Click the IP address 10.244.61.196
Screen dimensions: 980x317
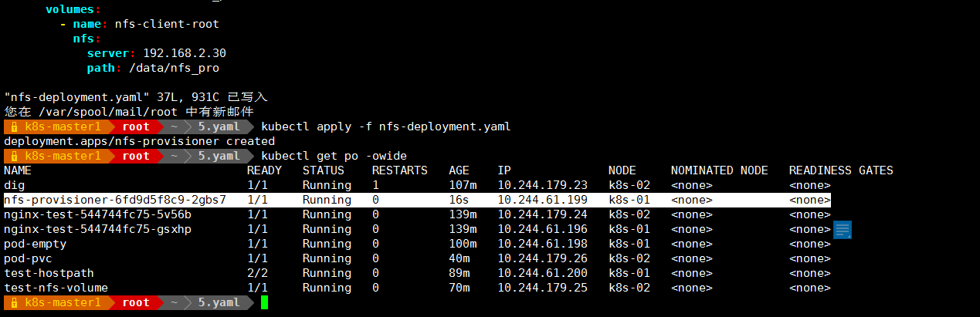coord(542,229)
